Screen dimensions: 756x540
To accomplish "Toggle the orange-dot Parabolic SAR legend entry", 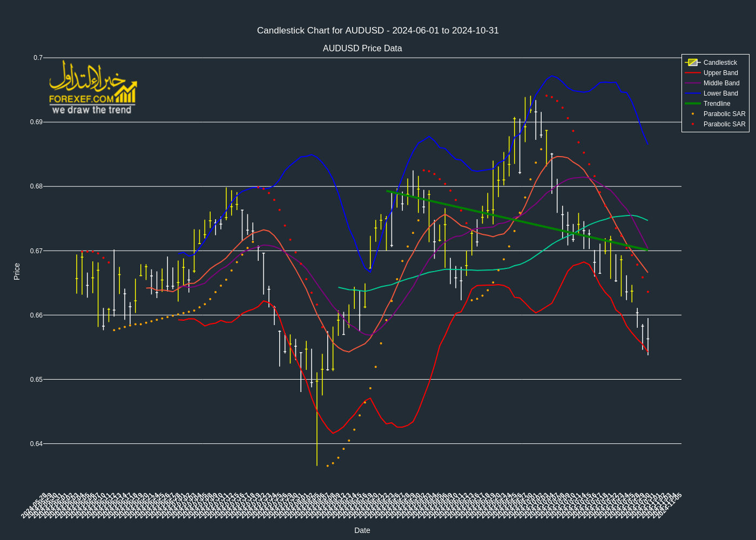I will click(715, 114).
